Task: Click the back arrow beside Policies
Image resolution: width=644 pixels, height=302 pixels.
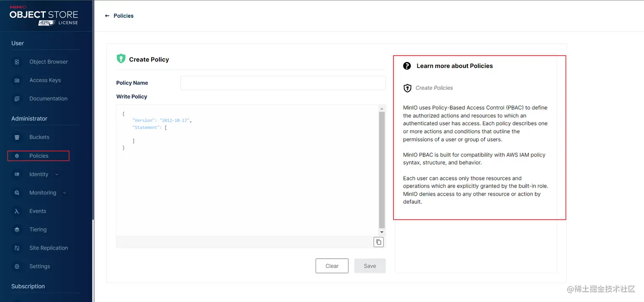Action: (107, 16)
